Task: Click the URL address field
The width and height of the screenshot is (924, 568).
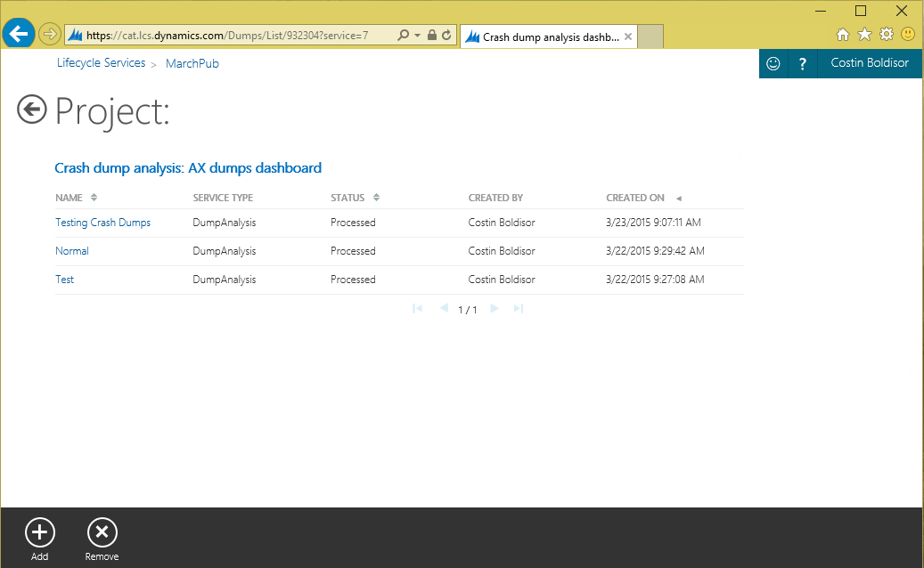Action: 232,36
